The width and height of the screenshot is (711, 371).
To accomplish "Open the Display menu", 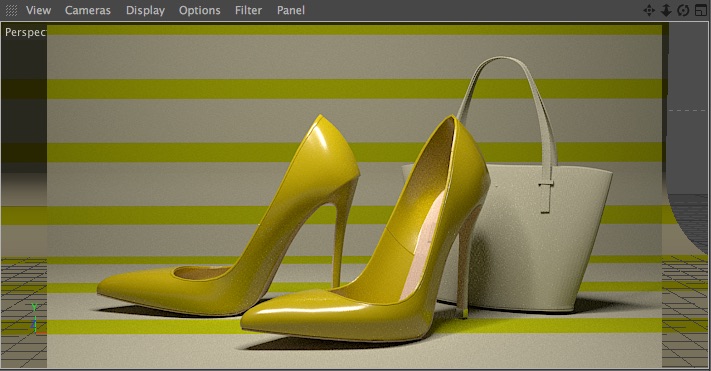I will [x=145, y=10].
